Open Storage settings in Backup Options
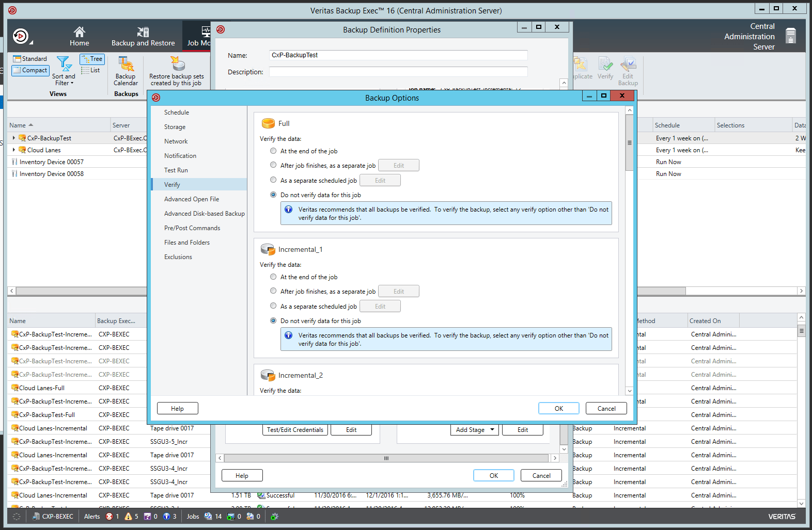The image size is (812, 530). [x=199, y=127]
